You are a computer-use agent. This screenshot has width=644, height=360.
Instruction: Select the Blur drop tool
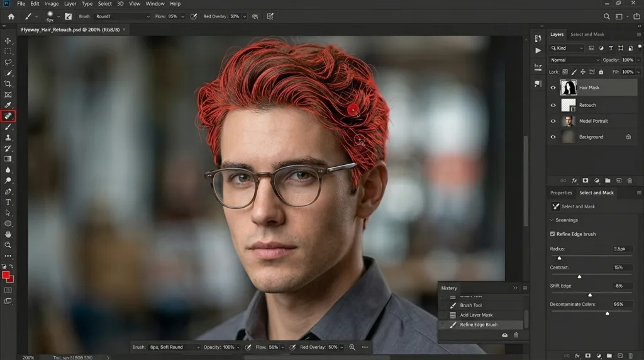click(8, 170)
